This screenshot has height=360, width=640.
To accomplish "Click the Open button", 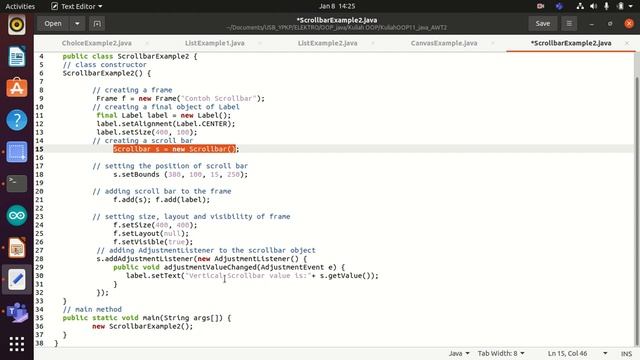I will point(53,24).
